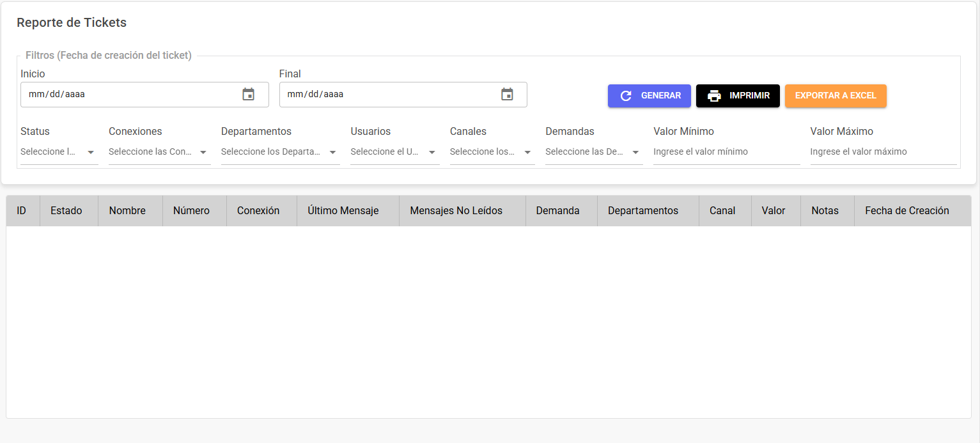Open the Conexiones dropdown
This screenshot has width=980, height=443.
click(x=160, y=152)
